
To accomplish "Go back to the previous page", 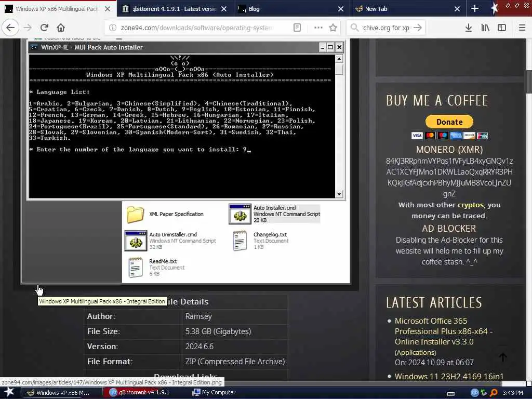I will click(10, 28).
